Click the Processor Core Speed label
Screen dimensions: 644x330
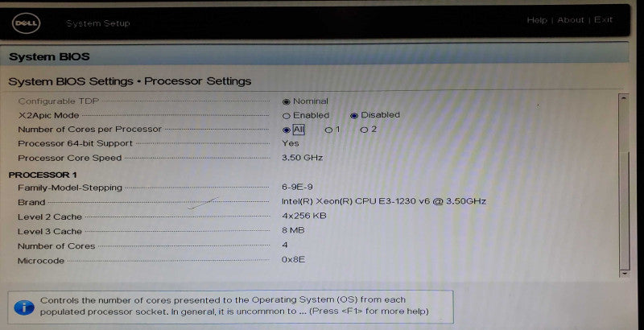[69, 158]
